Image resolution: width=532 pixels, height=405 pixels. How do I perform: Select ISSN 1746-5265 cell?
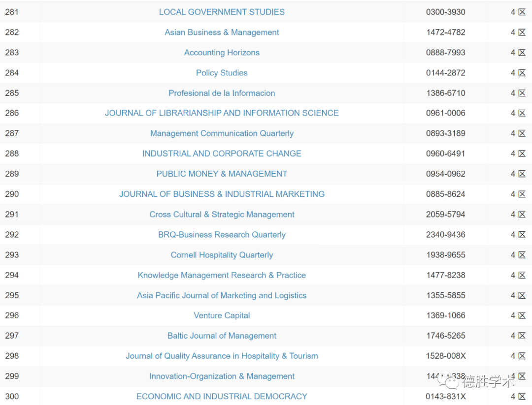click(445, 336)
